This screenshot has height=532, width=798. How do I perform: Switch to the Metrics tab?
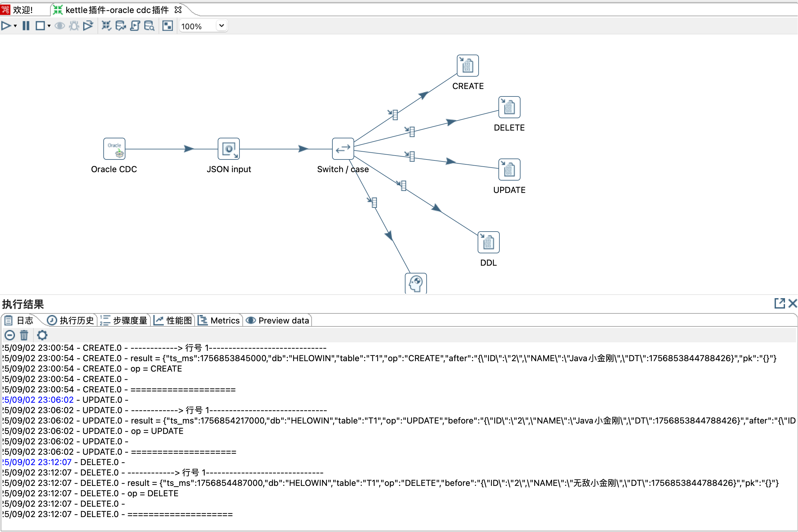pos(219,320)
